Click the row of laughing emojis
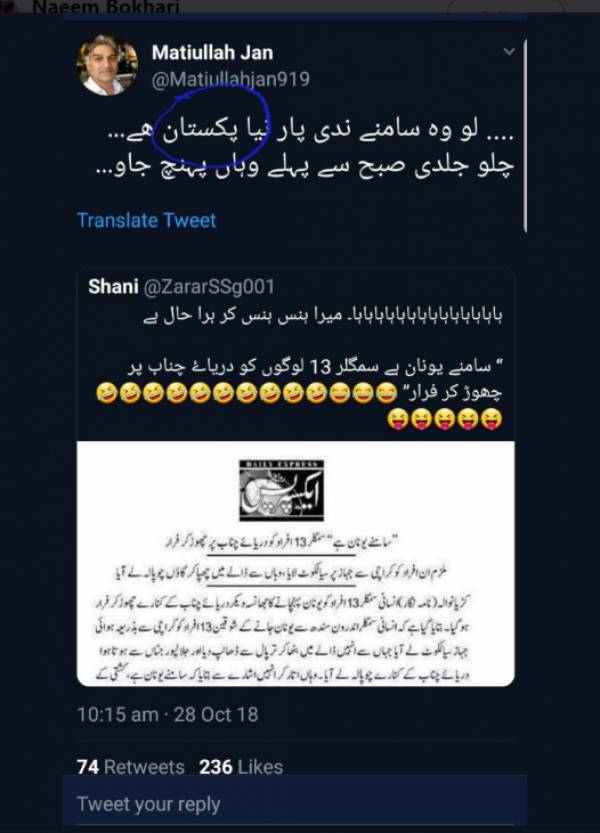The image size is (600, 833). [247, 394]
